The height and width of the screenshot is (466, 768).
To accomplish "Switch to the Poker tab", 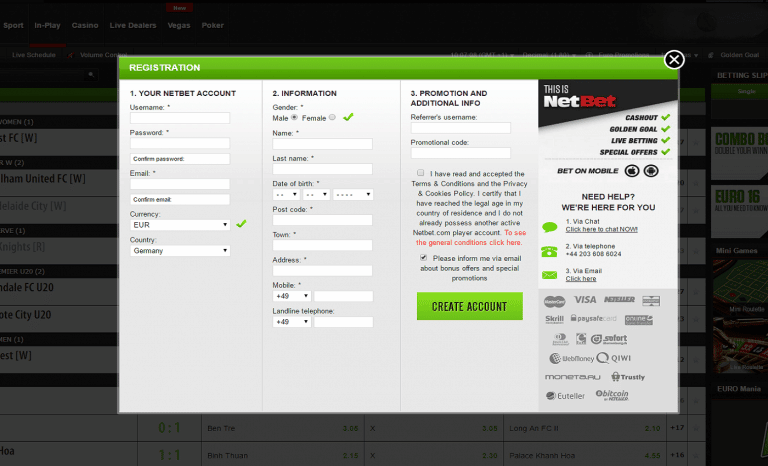I will coord(212,24).
